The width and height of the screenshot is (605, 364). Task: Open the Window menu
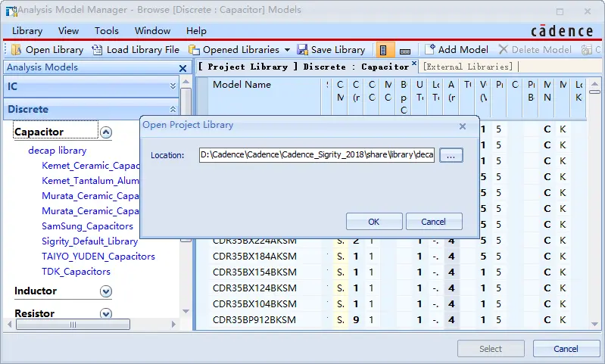[x=152, y=31]
